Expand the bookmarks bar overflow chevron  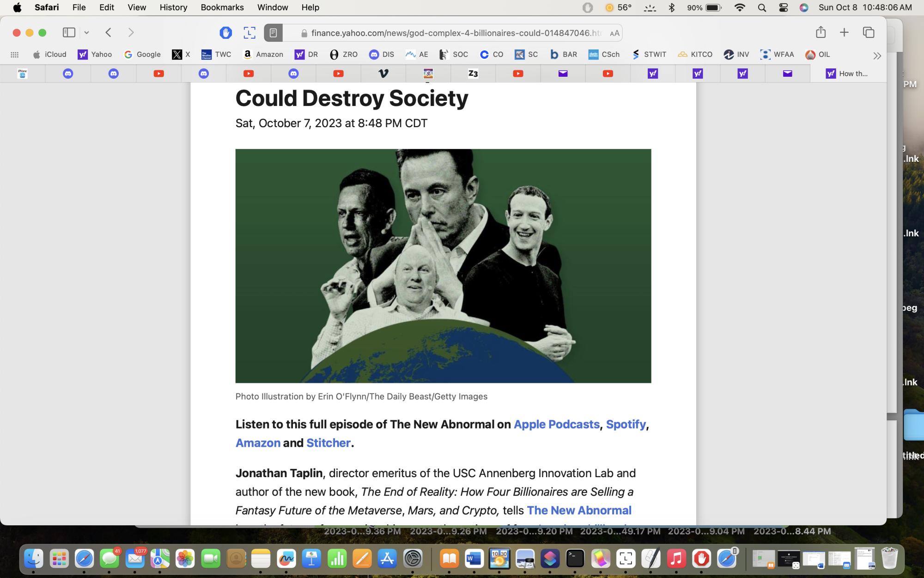877,55
